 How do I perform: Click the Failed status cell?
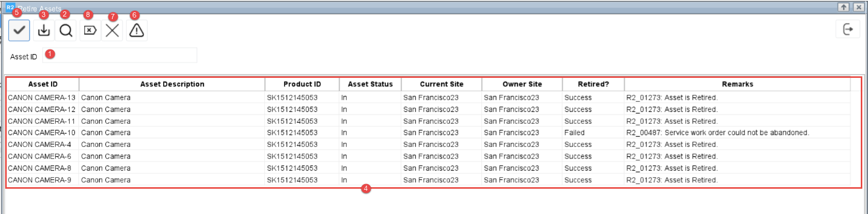click(x=575, y=133)
